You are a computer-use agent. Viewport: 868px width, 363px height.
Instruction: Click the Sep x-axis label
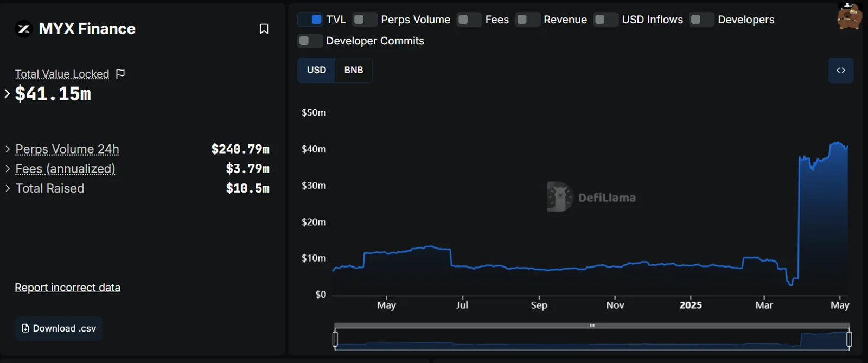(x=539, y=305)
